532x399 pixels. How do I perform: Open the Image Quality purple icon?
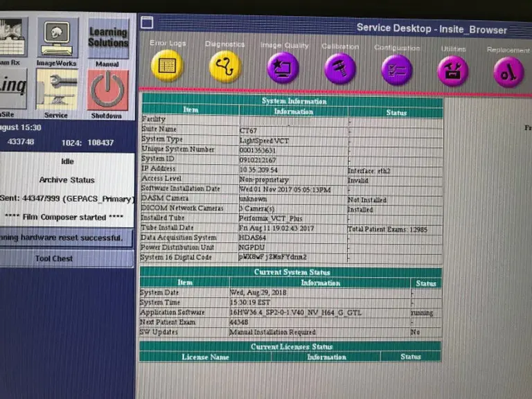pos(283,68)
